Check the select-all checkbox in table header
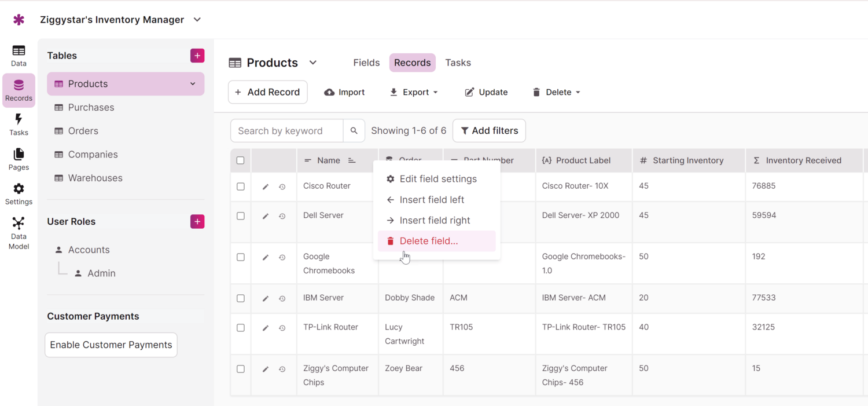The height and width of the screenshot is (406, 868). click(x=241, y=160)
